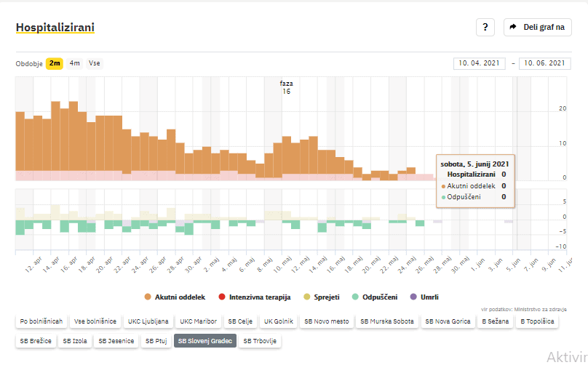588x365 pixels.
Task: Select the UKC Ljubljana hospital filter
Action: tap(148, 321)
